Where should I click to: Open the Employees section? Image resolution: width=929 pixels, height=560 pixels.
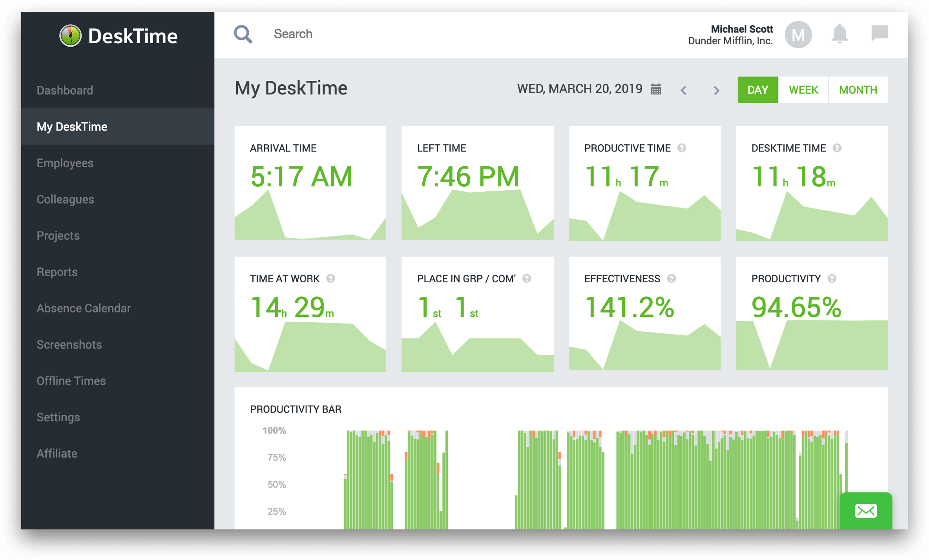click(65, 163)
